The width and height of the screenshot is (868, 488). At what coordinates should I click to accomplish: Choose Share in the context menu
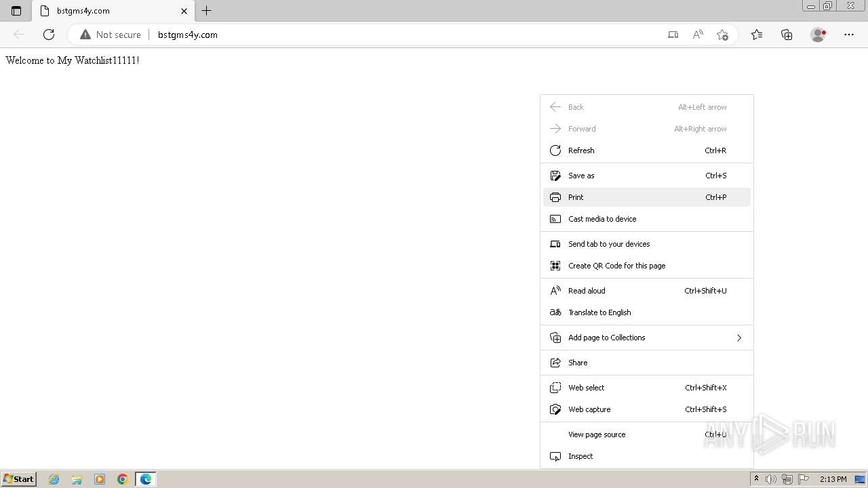(x=647, y=363)
